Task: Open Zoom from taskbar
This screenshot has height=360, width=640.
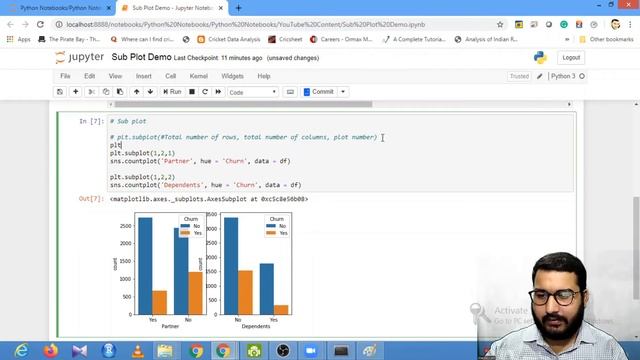Action: (x=311, y=351)
